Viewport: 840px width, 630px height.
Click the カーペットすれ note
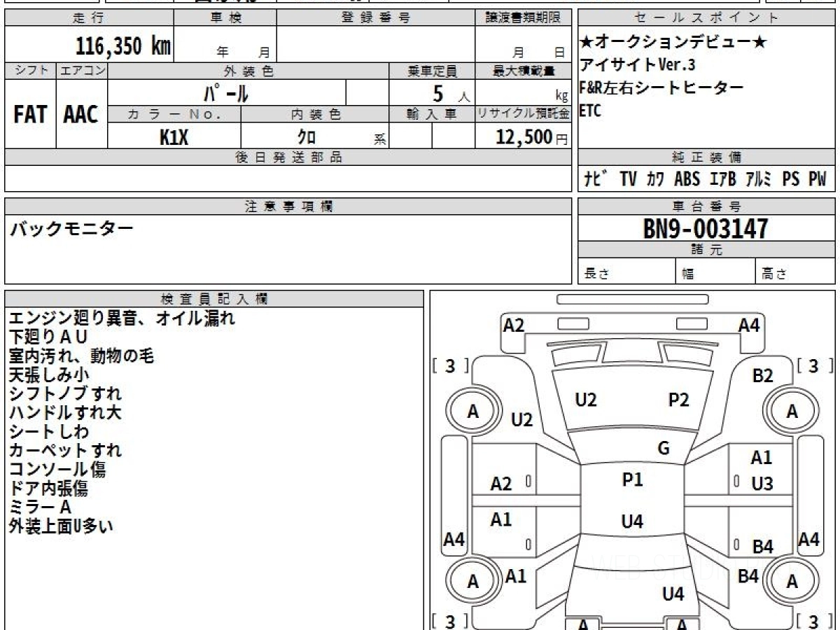[x=66, y=450]
